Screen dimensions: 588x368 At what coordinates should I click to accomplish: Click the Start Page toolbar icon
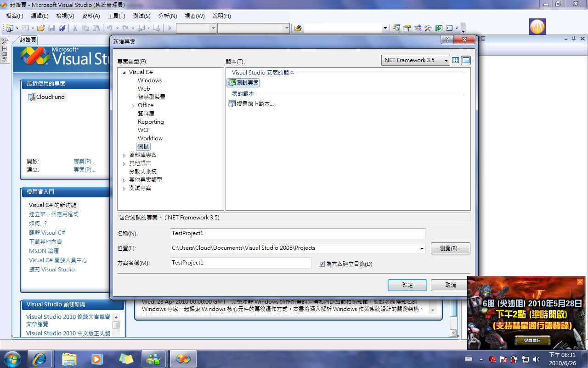tap(439, 28)
